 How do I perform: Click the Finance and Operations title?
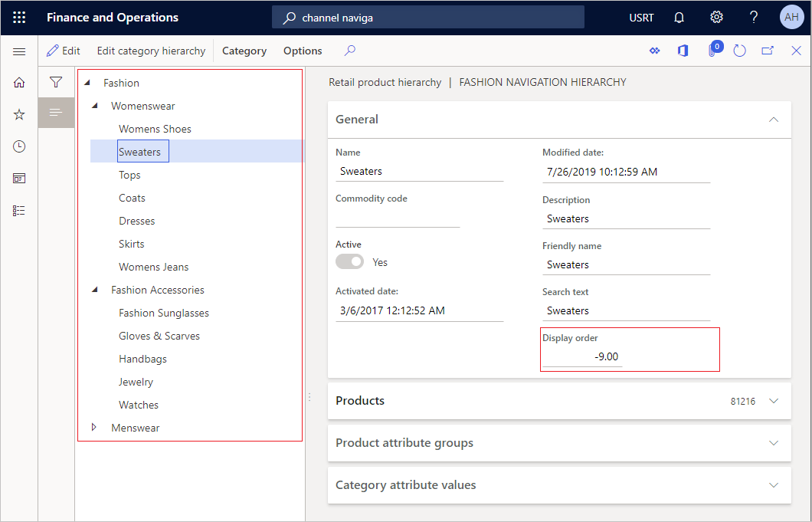click(x=113, y=18)
